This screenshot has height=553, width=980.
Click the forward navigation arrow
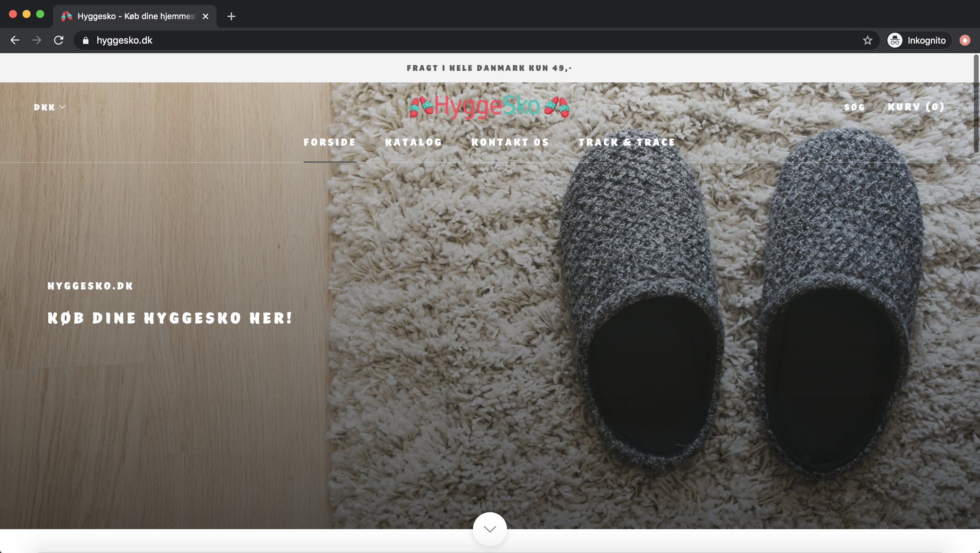click(36, 40)
